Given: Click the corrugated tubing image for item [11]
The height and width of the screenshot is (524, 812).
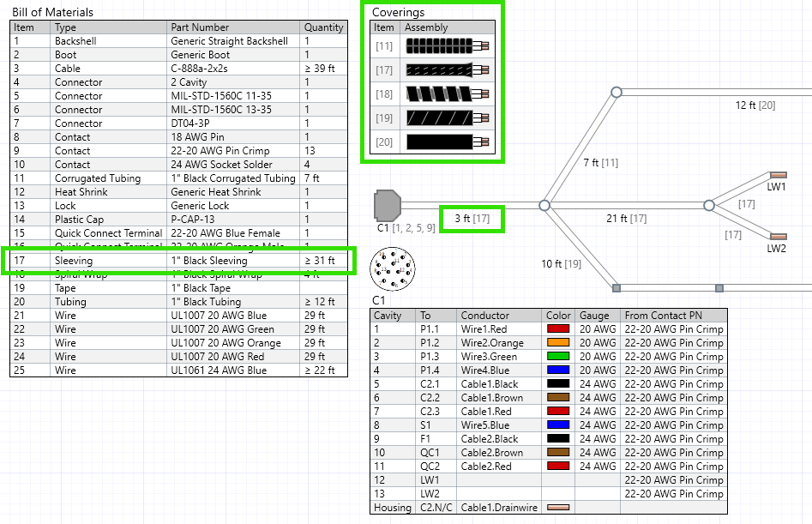Looking at the screenshot, I should click(447, 46).
